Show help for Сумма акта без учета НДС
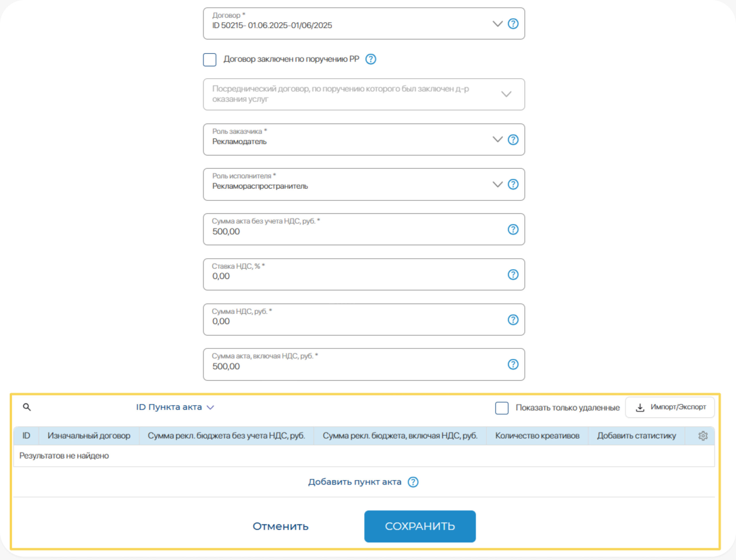 (x=513, y=229)
